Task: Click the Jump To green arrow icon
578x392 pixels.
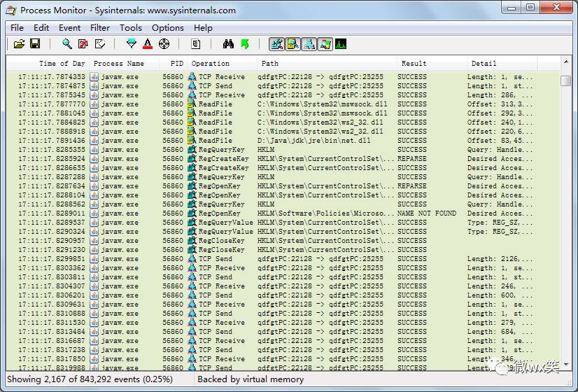Action: click(x=245, y=44)
